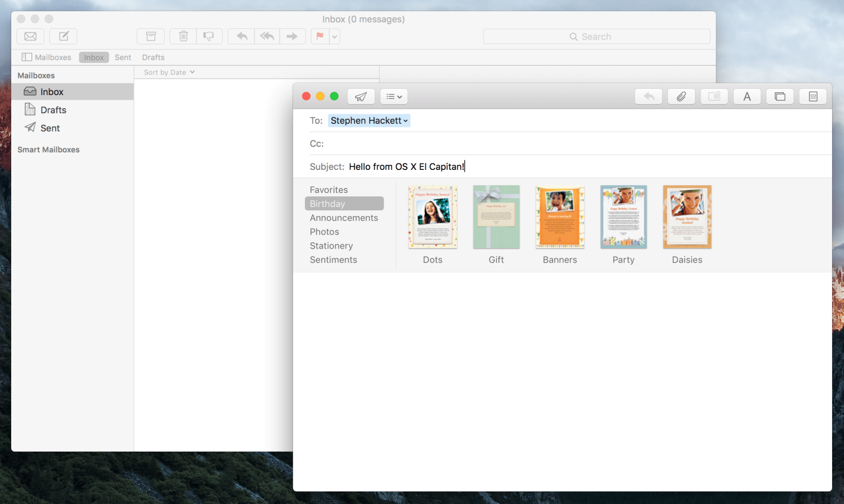Click the Stephen Hackett recipient token
This screenshot has height=504, width=844.
coord(369,121)
